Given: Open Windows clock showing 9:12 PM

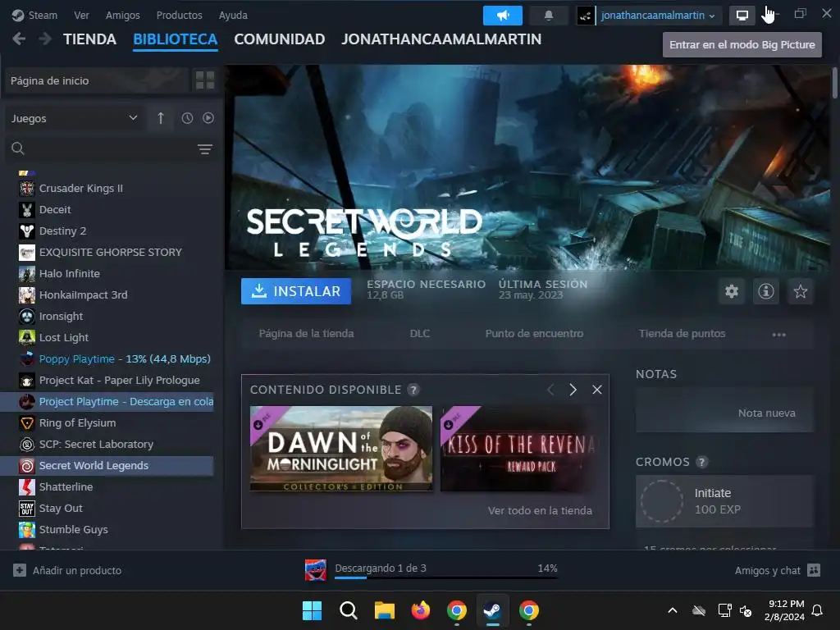Looking at the screenshot, I should click(x=785, y=610).
